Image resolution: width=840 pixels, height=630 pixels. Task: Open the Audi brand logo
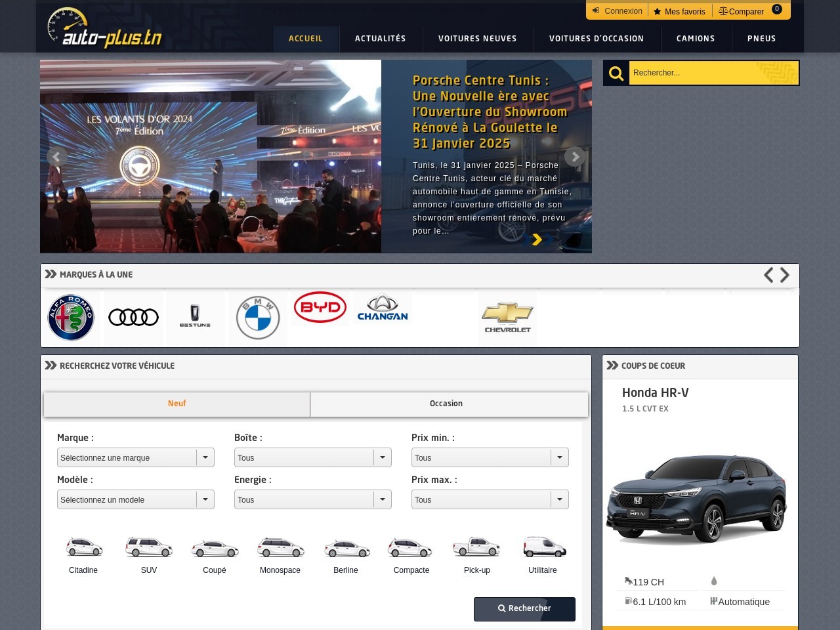(x=133, y=318)
